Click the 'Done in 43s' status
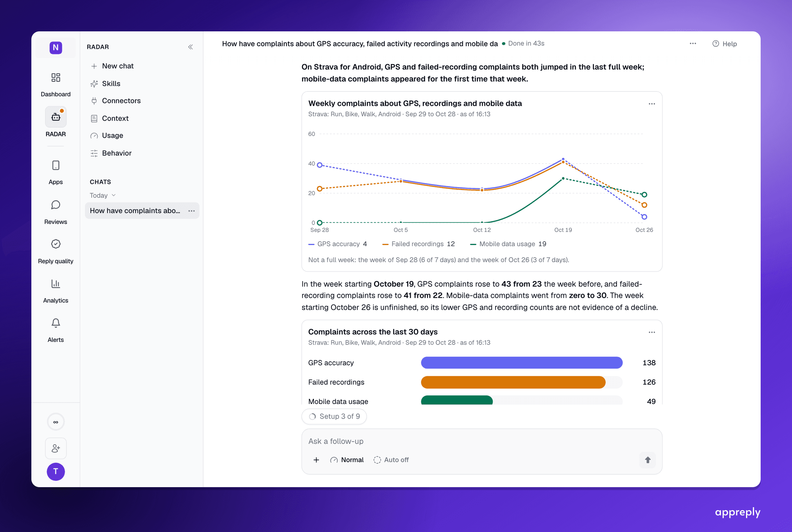This screenshot has width=792, height=532. (x=523, y=43)
